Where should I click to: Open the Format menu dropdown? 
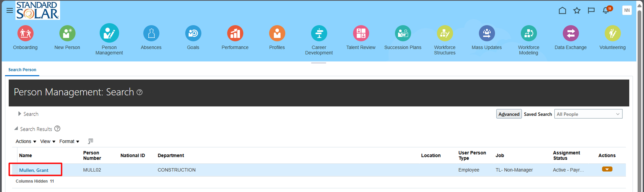[x=69, y=142]
